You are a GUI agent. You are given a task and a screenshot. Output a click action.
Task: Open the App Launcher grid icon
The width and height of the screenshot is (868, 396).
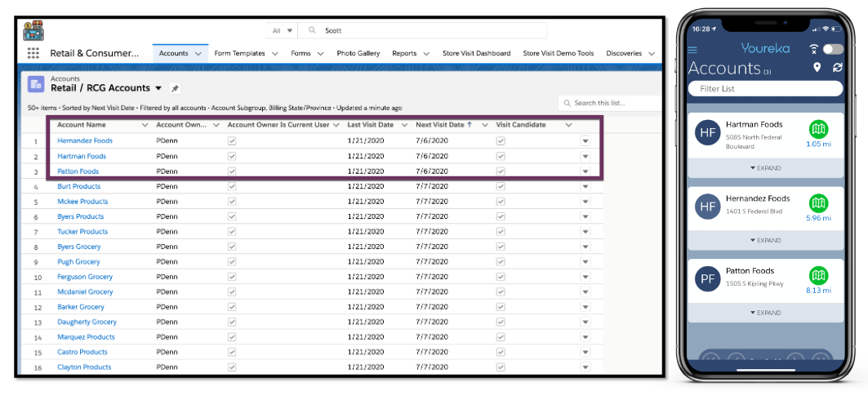click(x=33, y=53)
